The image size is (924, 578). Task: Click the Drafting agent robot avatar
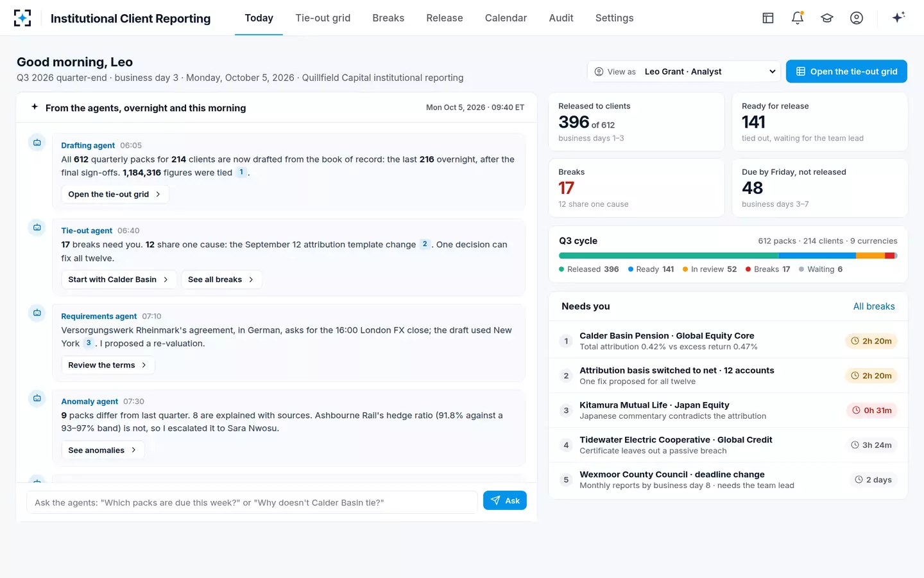click(37, 143)
